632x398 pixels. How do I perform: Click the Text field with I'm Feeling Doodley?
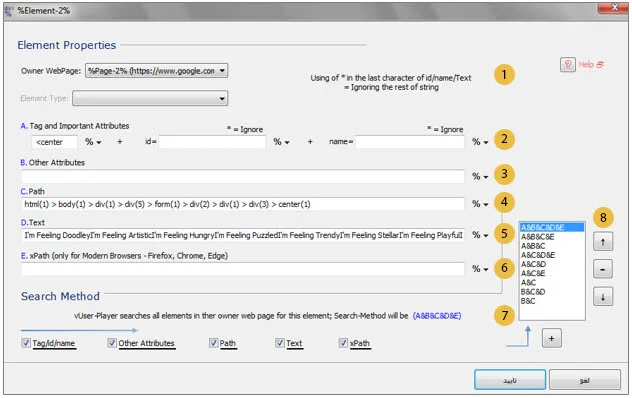[243, 235]
